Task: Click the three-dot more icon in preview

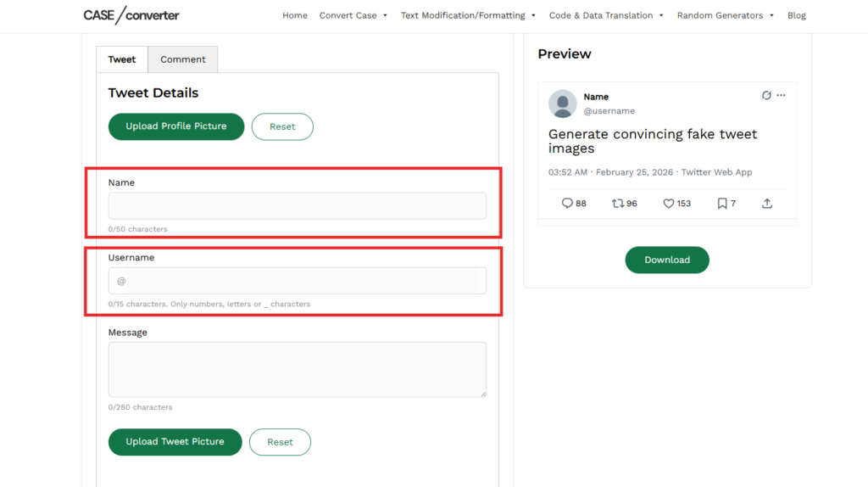Action: click(781, 95)
